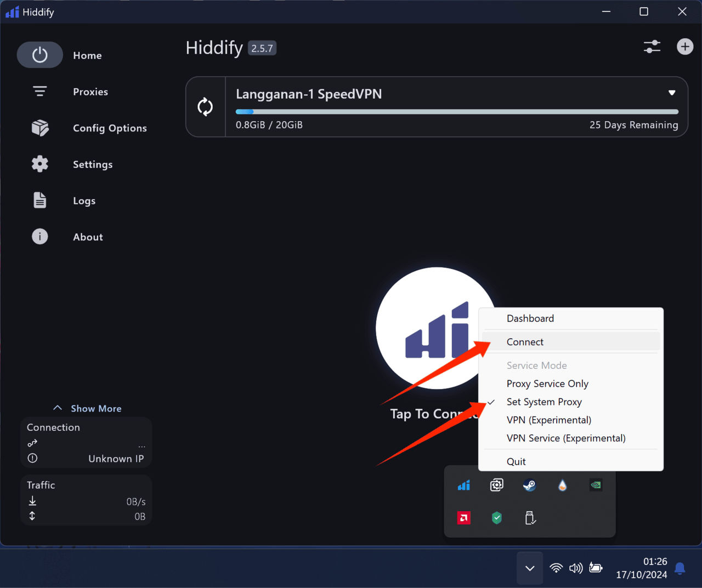Image resolution: width=702 pixels, height=588 pixels.
Task: Open Wi-Fi network status in taskbar
Action: (x=556, y=568)
